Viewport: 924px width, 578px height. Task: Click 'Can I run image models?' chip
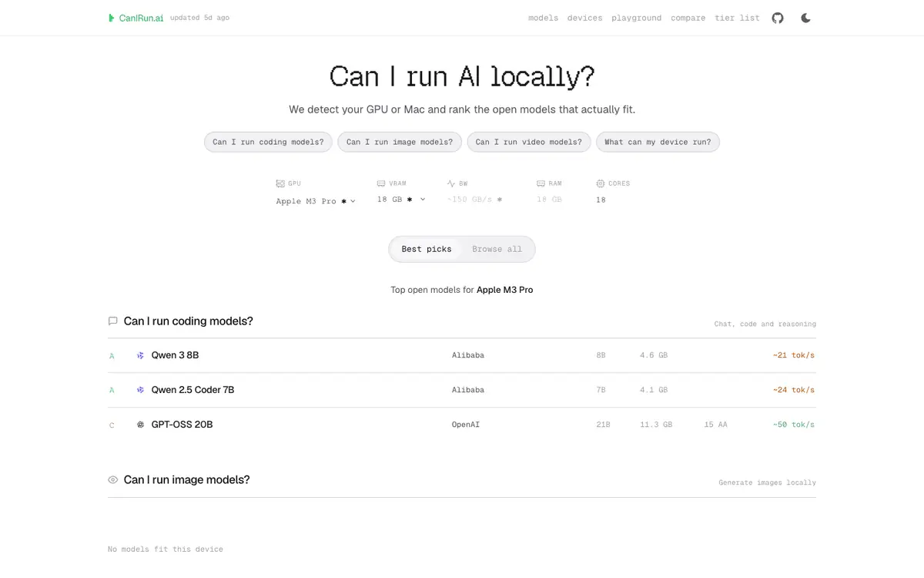pos(400,142)
